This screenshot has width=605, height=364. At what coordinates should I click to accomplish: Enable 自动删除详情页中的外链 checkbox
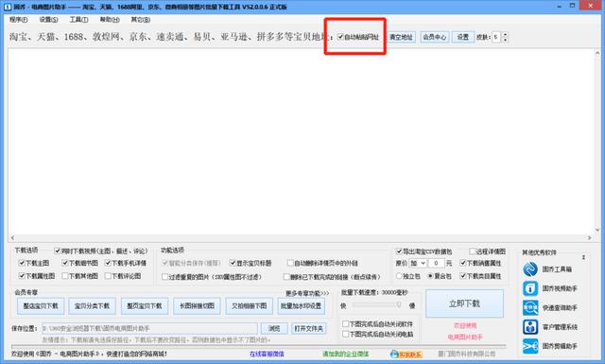point(290,263)
